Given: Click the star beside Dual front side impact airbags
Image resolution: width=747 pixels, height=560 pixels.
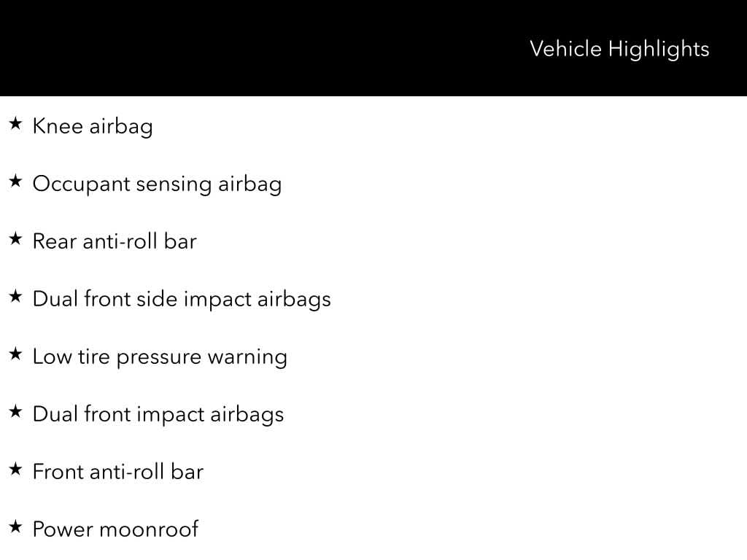Looking at the screenshot, I should coord(15,297).
